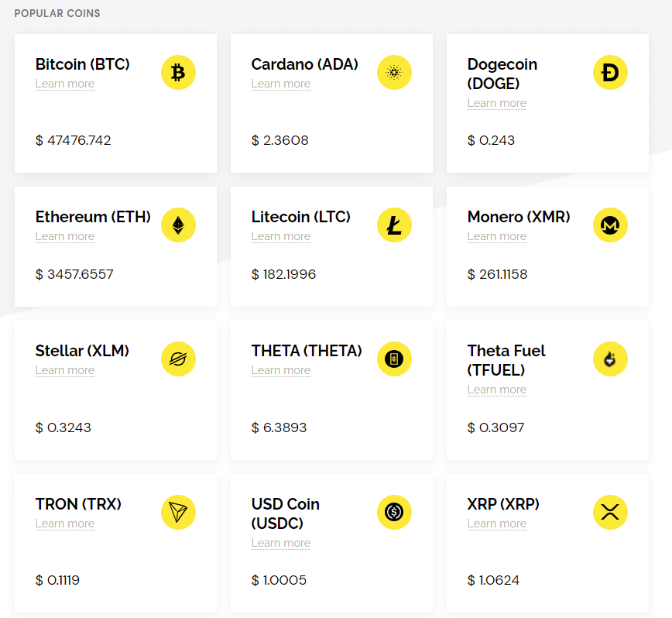Select the Theta Fuel flame icon

pyautogui.click(x=610, y=359)
